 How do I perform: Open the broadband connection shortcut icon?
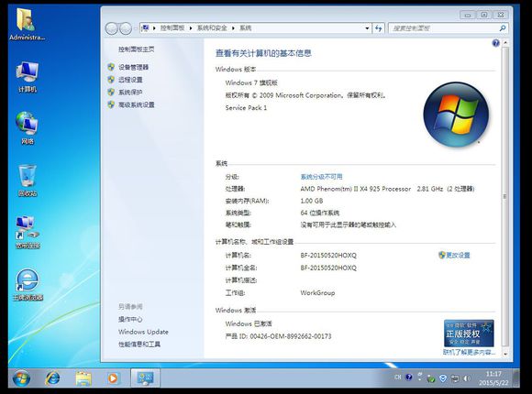pos(28,232)
